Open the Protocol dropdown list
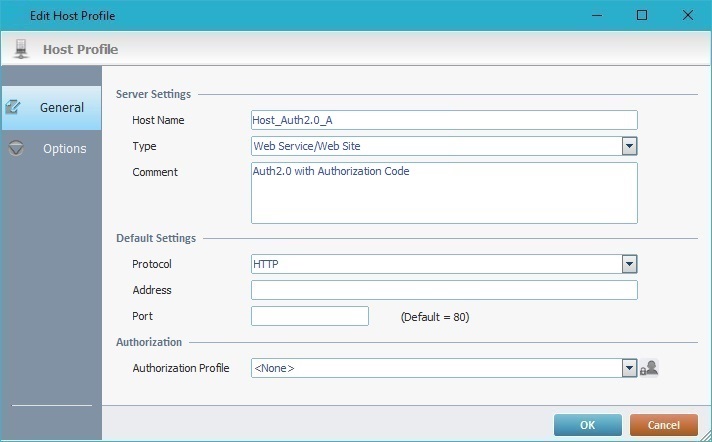 coord(630,264)
